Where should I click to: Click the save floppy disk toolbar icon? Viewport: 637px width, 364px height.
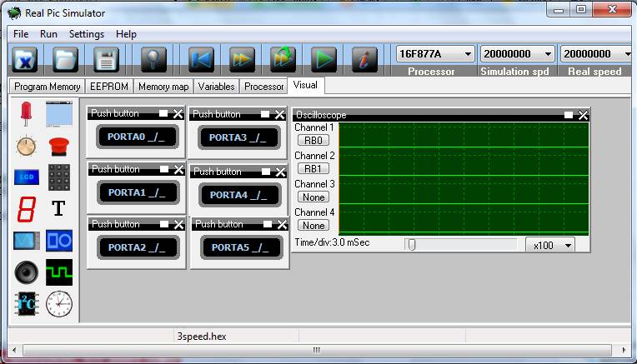pos(106,60)
